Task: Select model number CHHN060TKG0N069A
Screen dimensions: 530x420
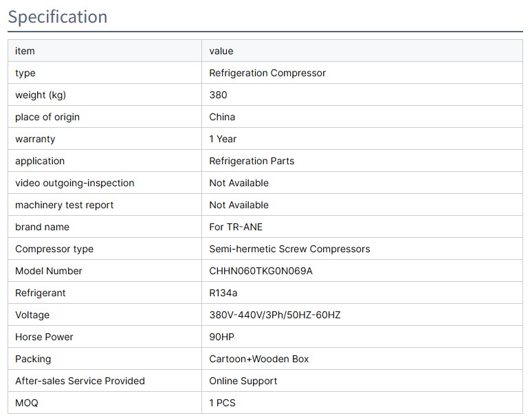Action: (261, 271)
